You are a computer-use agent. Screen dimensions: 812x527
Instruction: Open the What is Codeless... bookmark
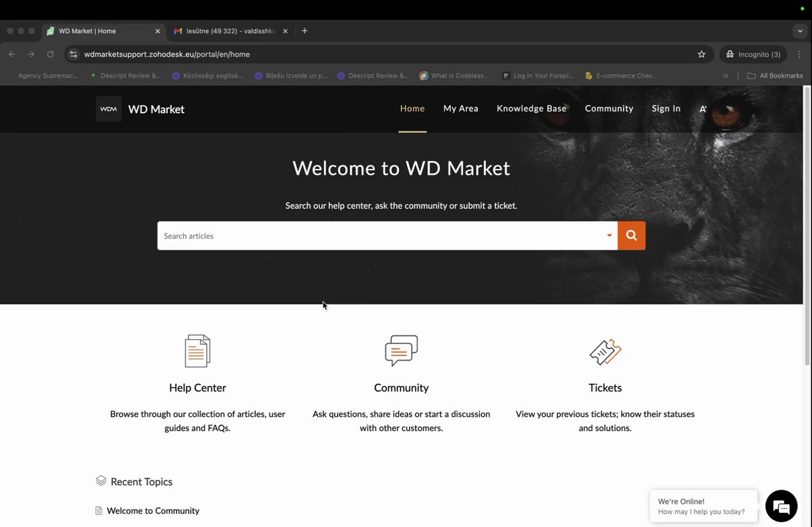(x=454, y=76)
